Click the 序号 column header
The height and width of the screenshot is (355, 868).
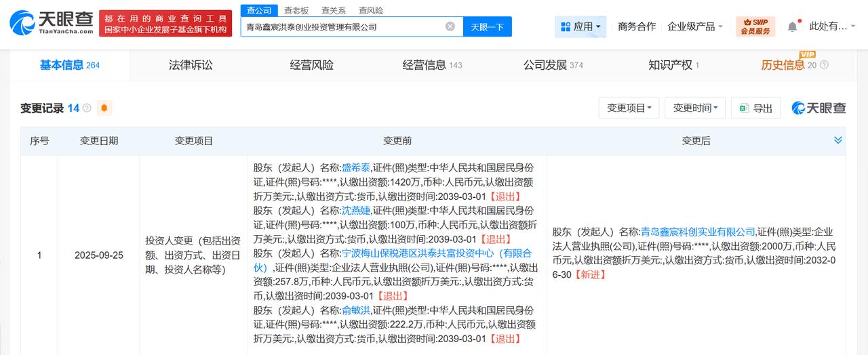point(39,141)
